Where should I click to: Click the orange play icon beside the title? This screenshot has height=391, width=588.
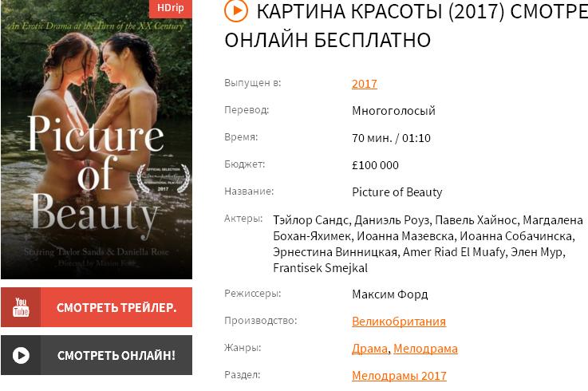pyautogui.click(x=236, y=10)
